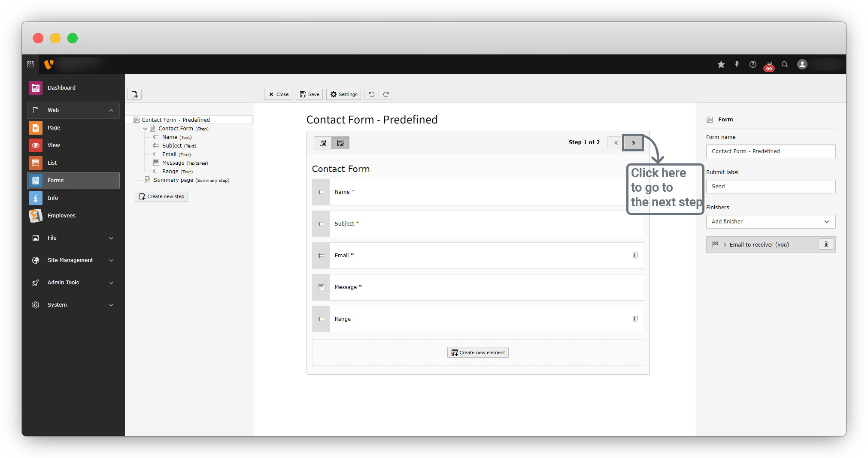Open the application grid menu icon
Image resolution: width=868 pixels, height=458 pixels.
click(30, 64)
